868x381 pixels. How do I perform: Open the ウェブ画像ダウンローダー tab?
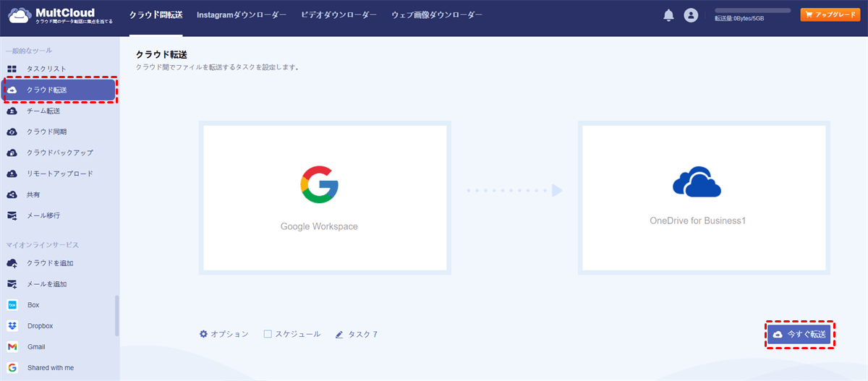click(x=436, y=15)
